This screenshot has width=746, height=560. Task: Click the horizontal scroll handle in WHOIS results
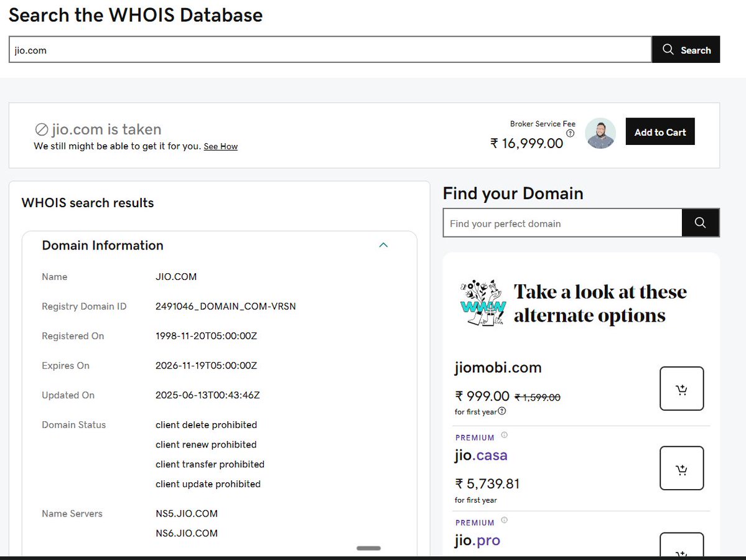[x=369, y=548]
